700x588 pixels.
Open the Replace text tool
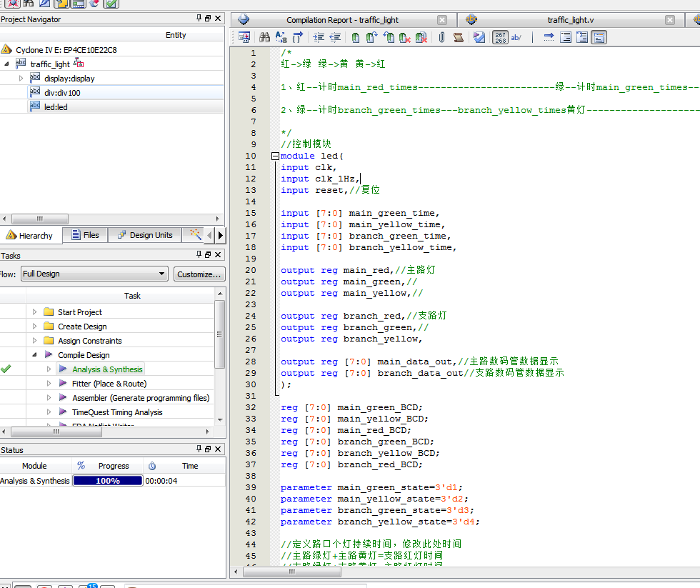point(281,37)
